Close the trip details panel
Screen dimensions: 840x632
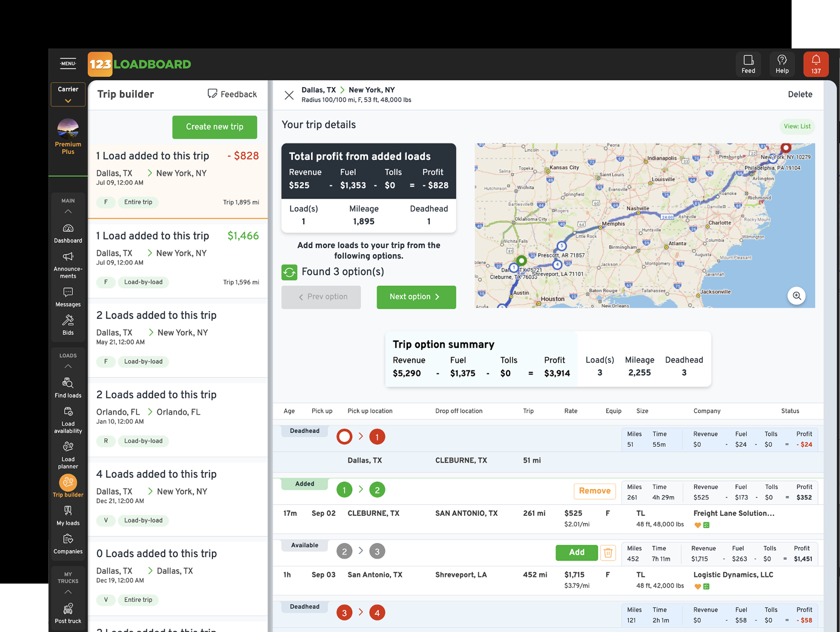coord(289,95)
